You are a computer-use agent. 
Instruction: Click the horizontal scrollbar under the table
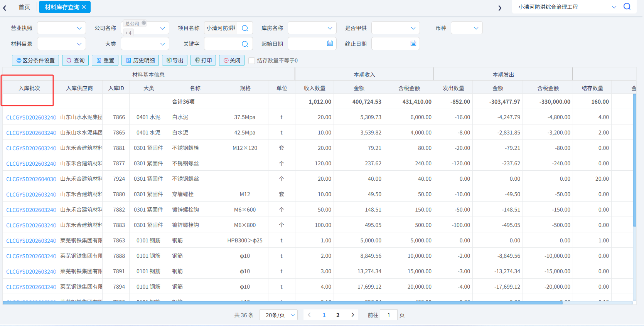pos(282,303)
